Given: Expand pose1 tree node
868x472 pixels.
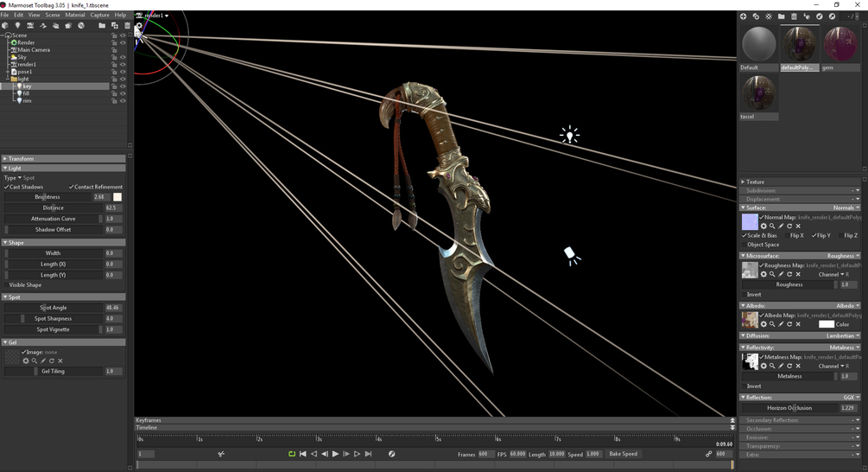Looking at the screenshot, I should [x=7, y=72].
